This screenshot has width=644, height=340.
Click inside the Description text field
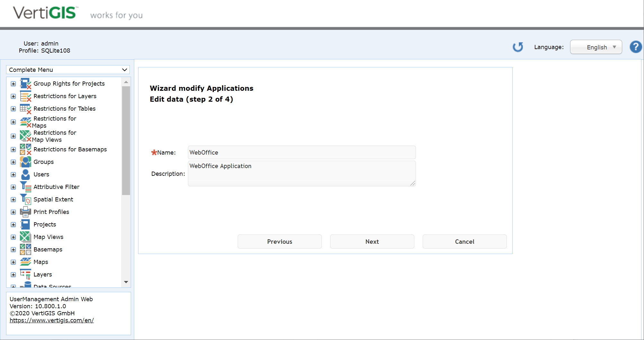301,173
